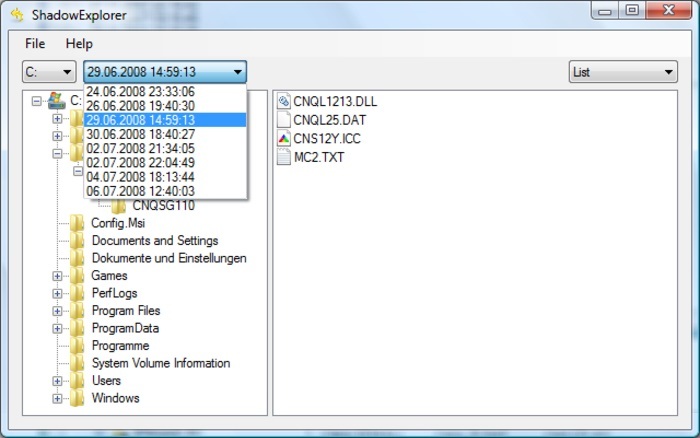Choose highlighted snapshot 29.06.2008 14:59:13 in list
Viewport: 700px width, 438px height.
click(165, 120)
